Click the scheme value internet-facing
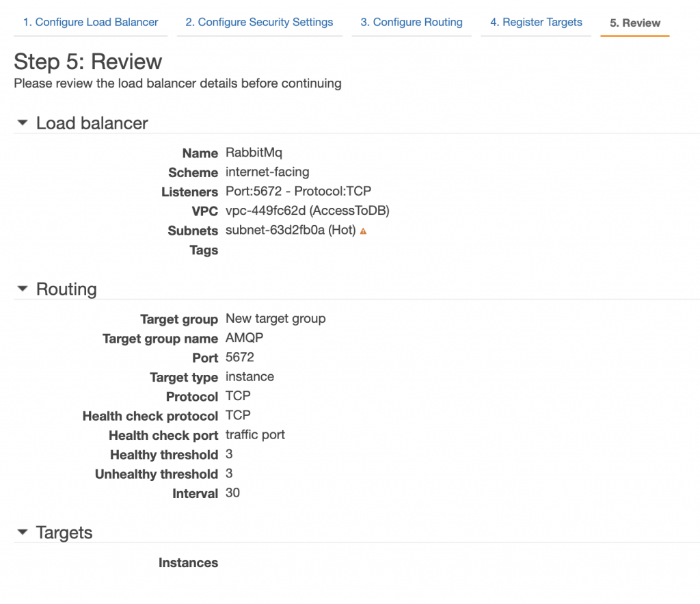 [267, 172]
